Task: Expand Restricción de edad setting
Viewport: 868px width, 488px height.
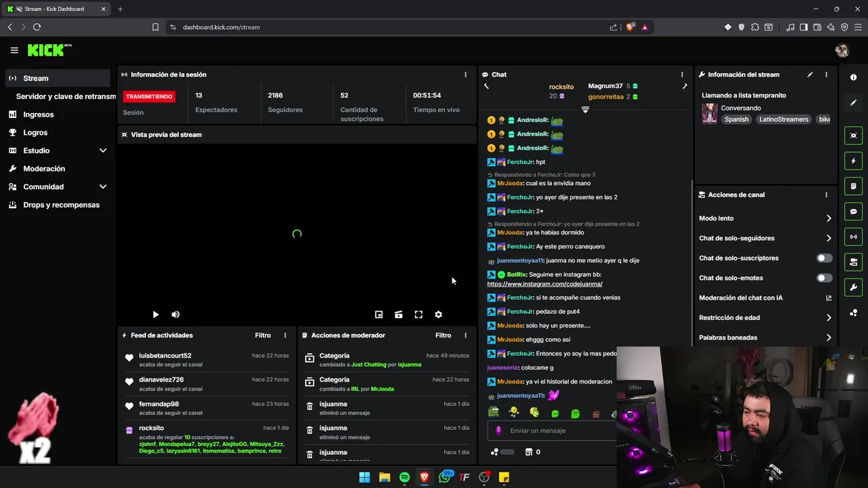Action: pyautogui.click(x=766, y=317)
